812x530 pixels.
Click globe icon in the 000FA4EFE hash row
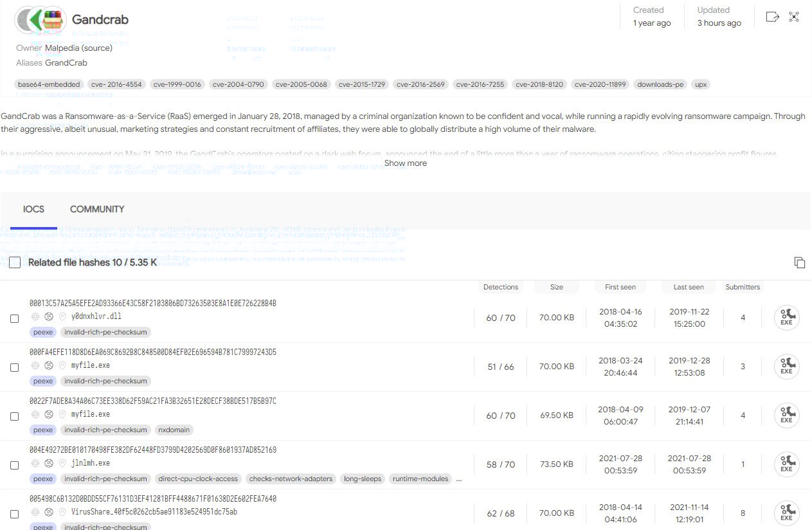(48, 365)
